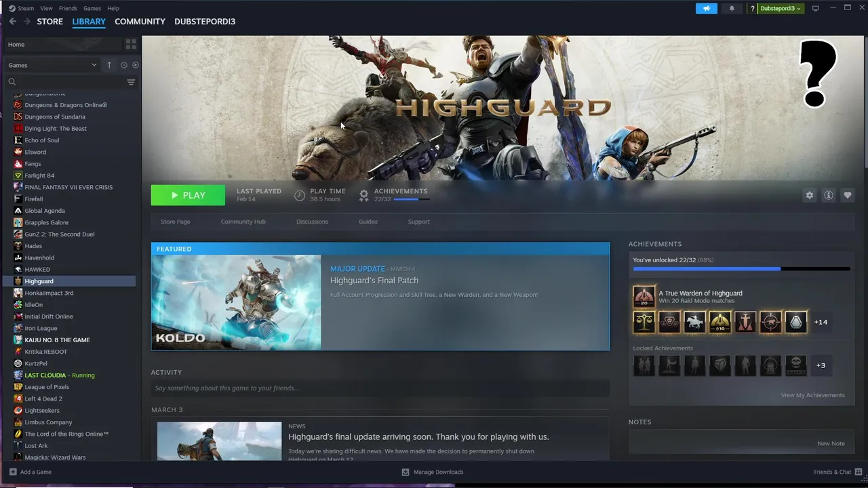Click the skull locked achievement icon
This screenshot has width=868, height=488.
[796, 365]
